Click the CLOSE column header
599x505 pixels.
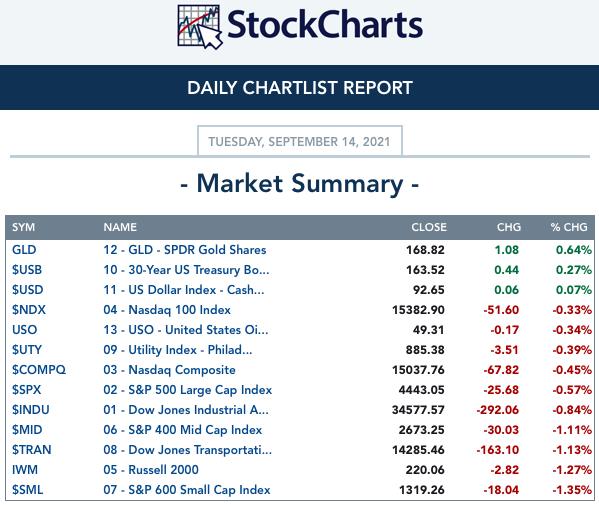[x=429, y=227]
